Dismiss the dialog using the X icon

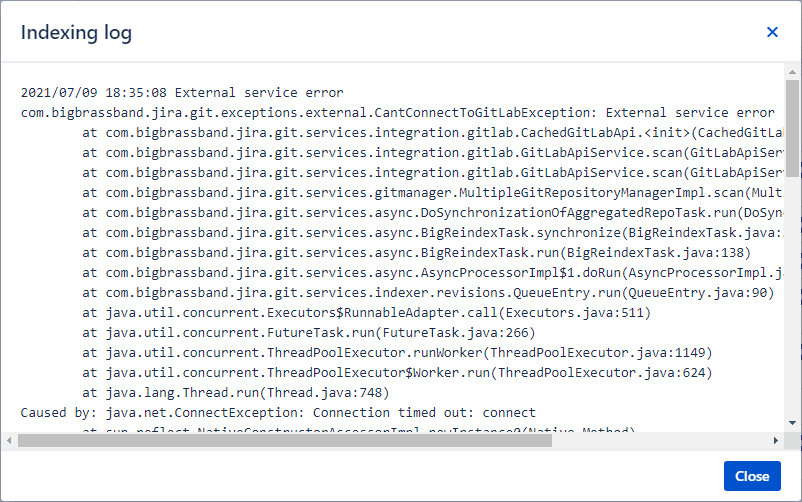(x=772, y=32)
